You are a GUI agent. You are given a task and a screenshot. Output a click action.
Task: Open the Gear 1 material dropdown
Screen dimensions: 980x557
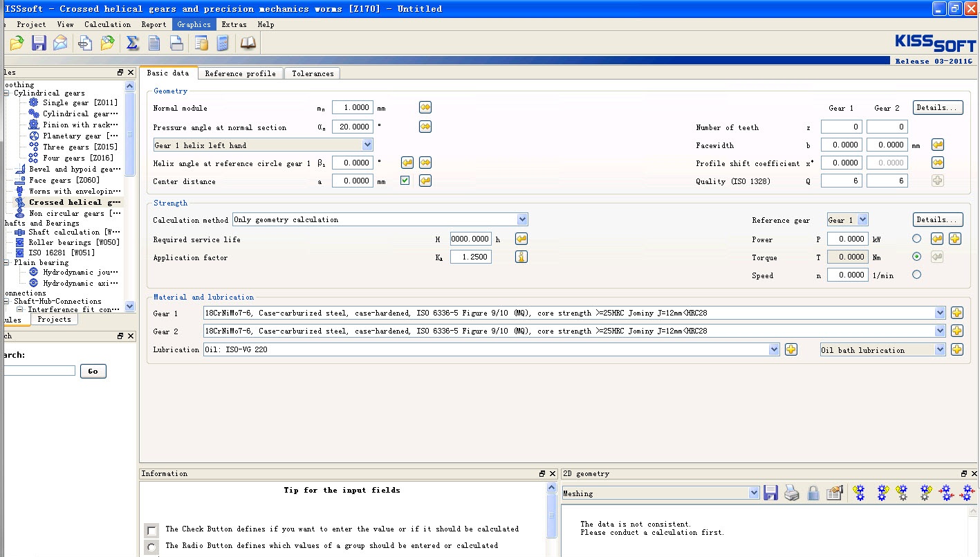click(574, 313)
